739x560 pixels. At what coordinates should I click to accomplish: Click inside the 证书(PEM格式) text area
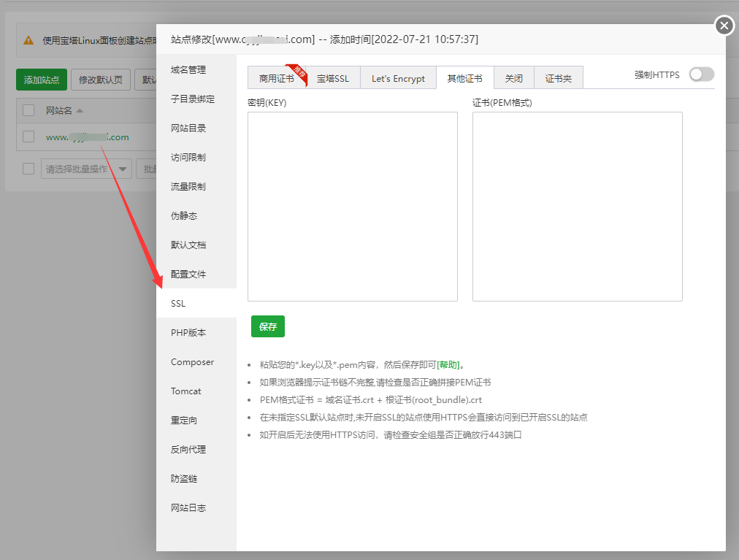click(x=578, y=207)
